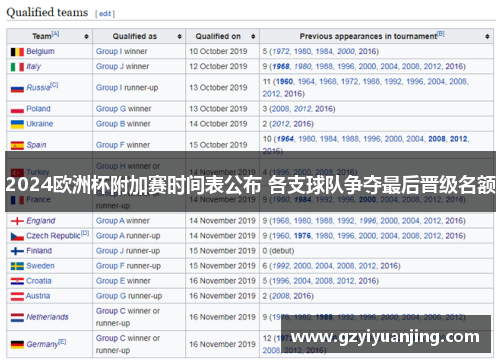
Task: Follow Group C link in Netherlands row
Action: pos(111,311)
